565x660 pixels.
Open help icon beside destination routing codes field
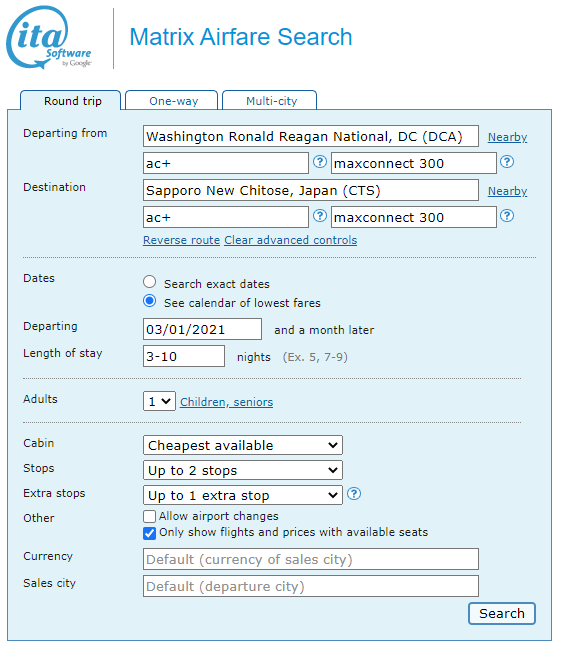(x=320, y=216)
